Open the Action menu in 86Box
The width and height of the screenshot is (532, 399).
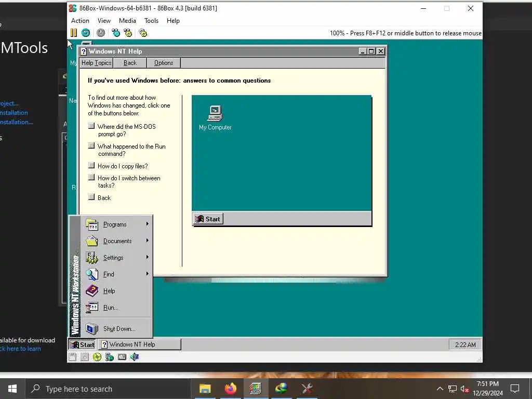click(x=80, y=21)
